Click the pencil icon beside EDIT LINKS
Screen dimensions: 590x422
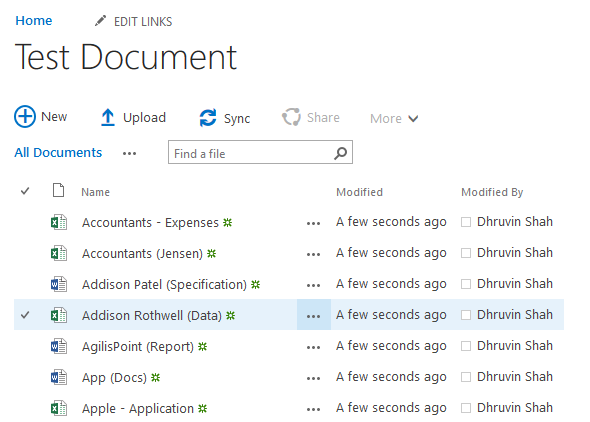click(100, 21)
